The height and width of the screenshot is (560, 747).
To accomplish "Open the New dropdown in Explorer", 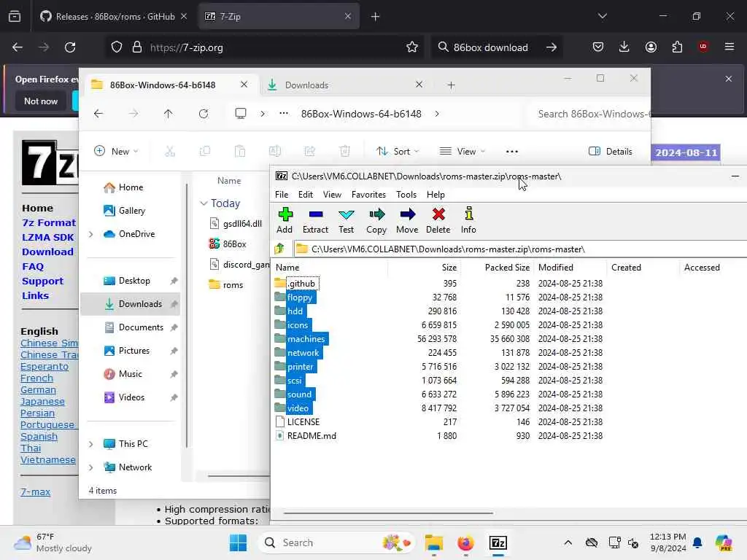I will pyautogui.click(x=116, y=152).
